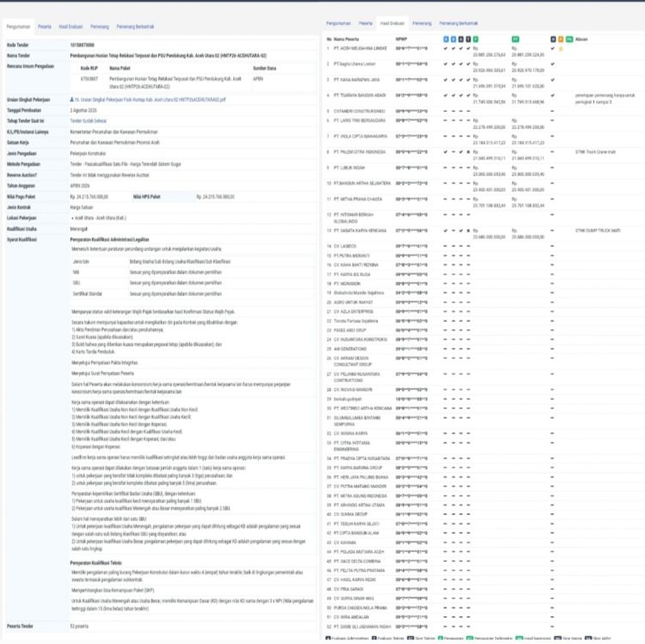Click the '2 Agustus 2025' creation date value

[x=83, y=111]
